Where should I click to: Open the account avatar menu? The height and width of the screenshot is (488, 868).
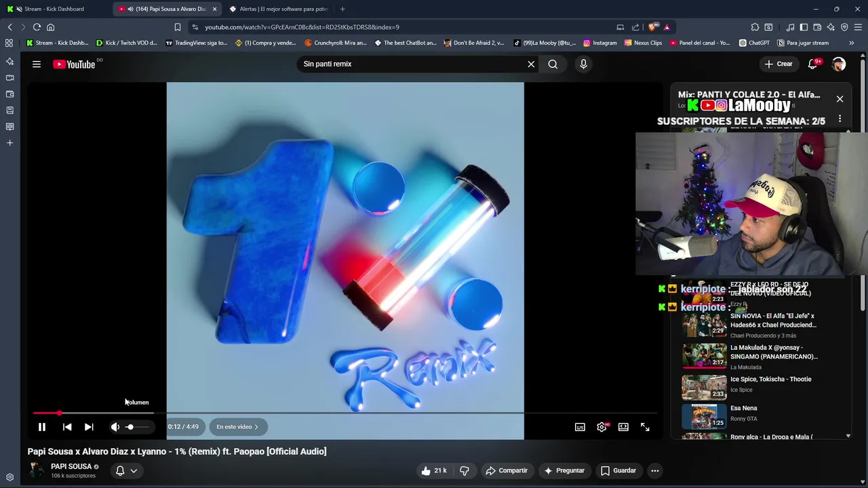[839, 64]
